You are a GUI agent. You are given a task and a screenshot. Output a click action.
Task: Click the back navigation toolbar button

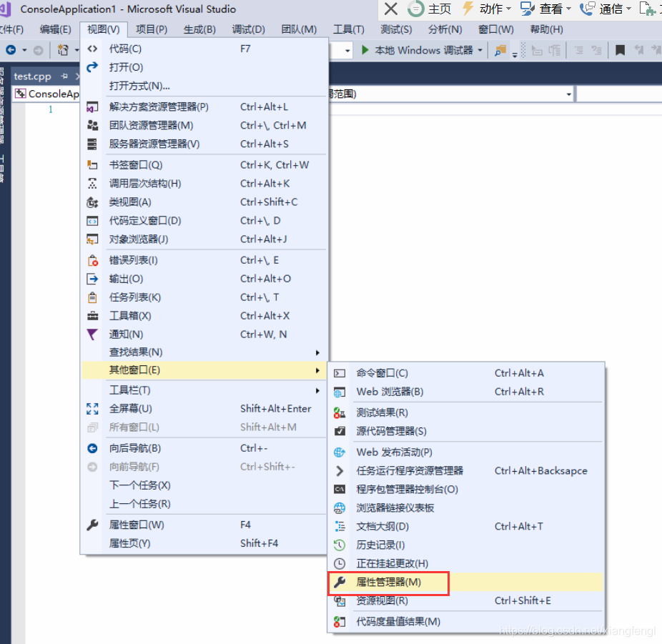pyautogui.click(x=11, y=50)
